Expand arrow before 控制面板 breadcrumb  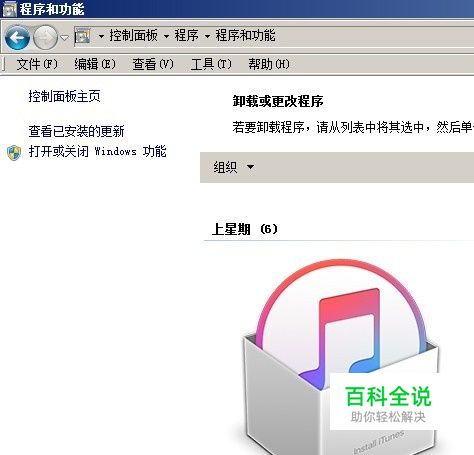click(x=101, y=36)
